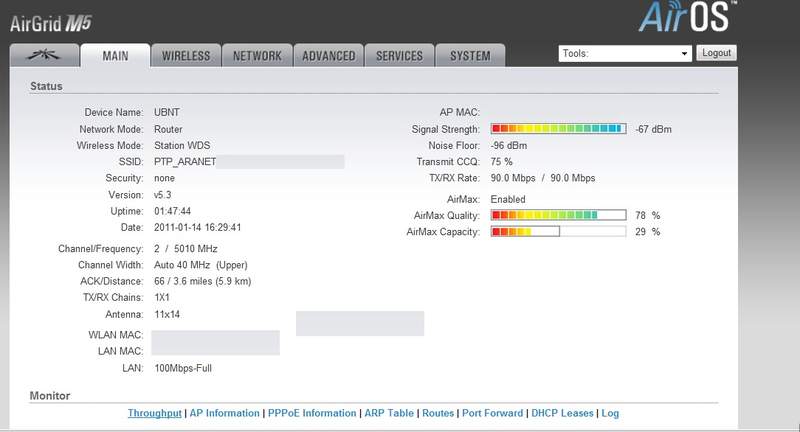Go to the NETWORK tab
This screenshot has height=432, width=800.
tap(257, 56)
